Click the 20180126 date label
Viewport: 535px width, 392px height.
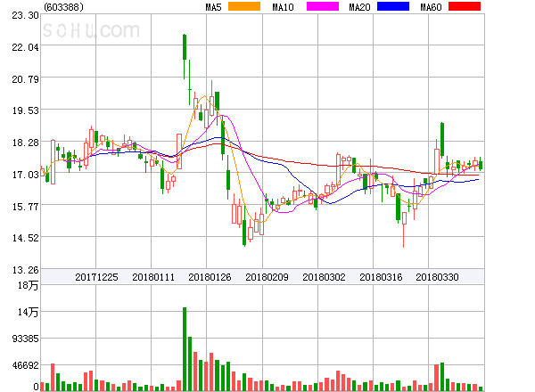pyautogui.click(x=210, y=277)
